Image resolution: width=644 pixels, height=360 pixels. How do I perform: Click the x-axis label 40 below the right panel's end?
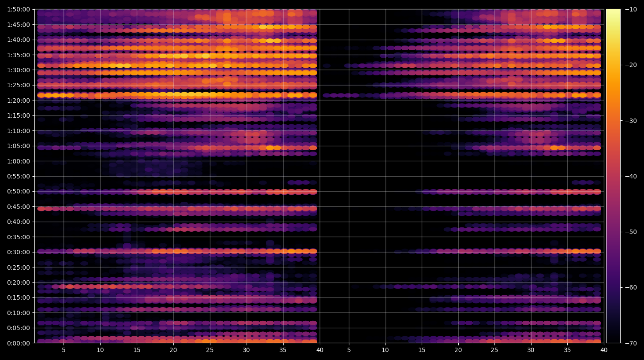point(604,350)
